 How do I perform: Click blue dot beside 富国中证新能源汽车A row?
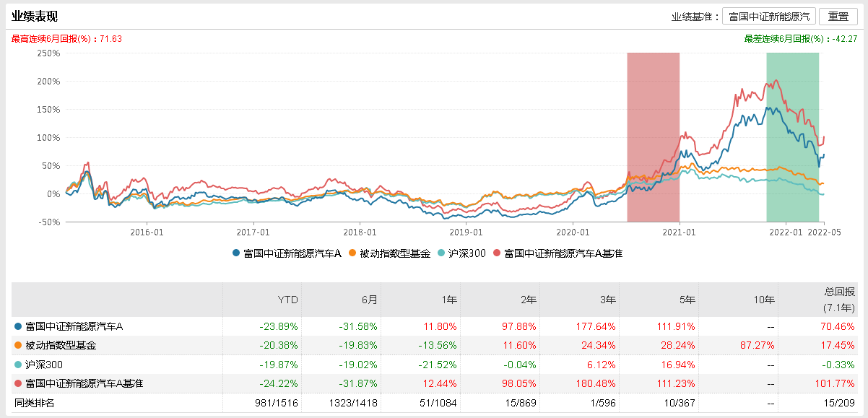pyautogui.click(x=18, y=327)
